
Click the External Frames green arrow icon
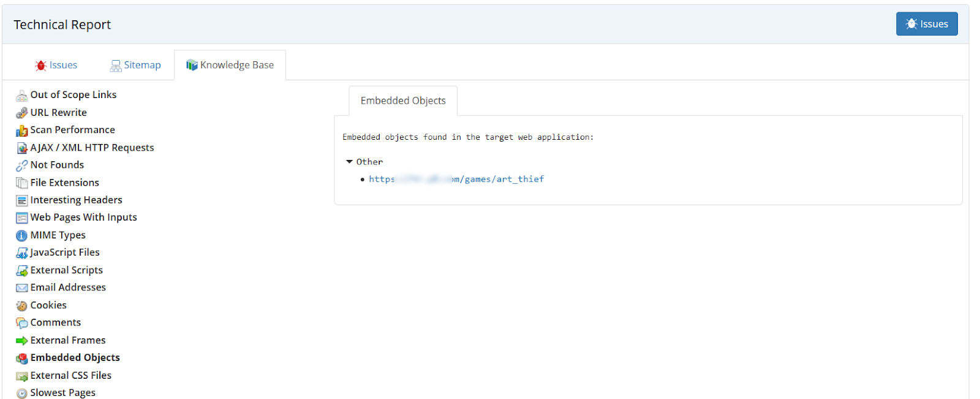tap(21, 341)
